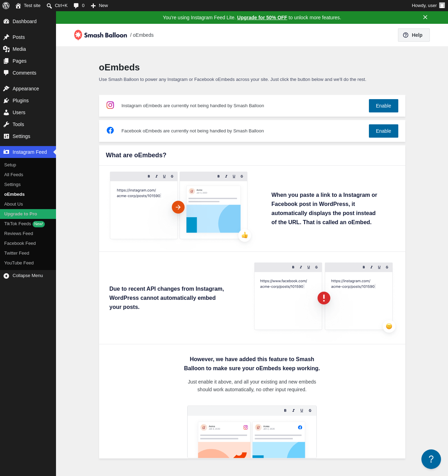Open Twitter Feed menu item
The width and height of the screenshot is (448, 476).
point(28,253)
